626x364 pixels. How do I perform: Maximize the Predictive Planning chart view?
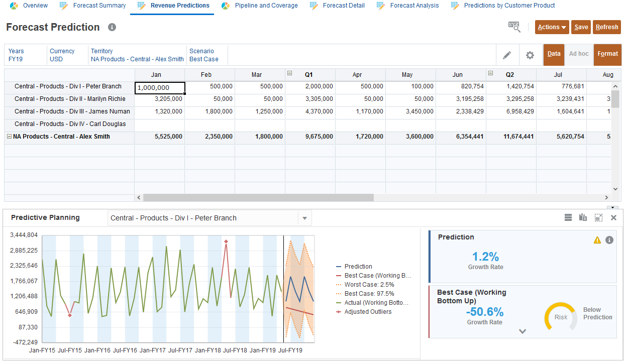(x=598, y=217)
